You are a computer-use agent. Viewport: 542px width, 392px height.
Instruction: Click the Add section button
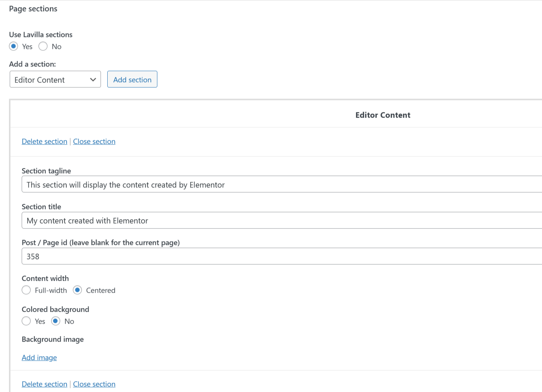tap(132, 80)
